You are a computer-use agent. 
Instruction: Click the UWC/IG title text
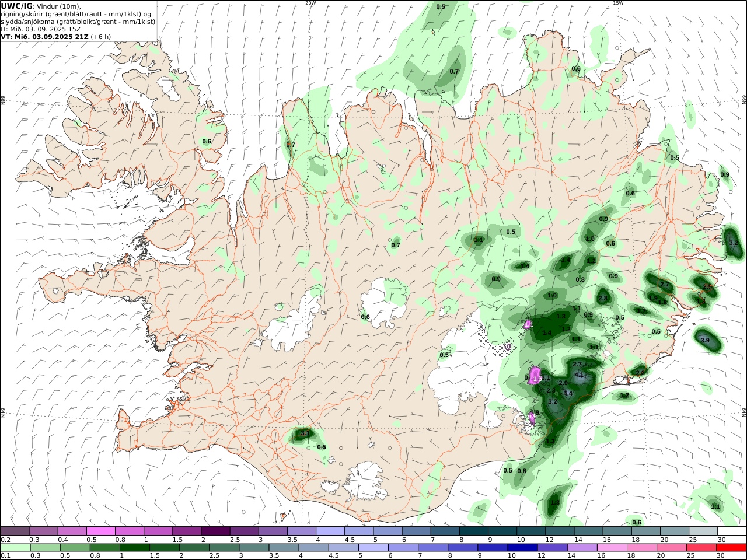[16, 6]
